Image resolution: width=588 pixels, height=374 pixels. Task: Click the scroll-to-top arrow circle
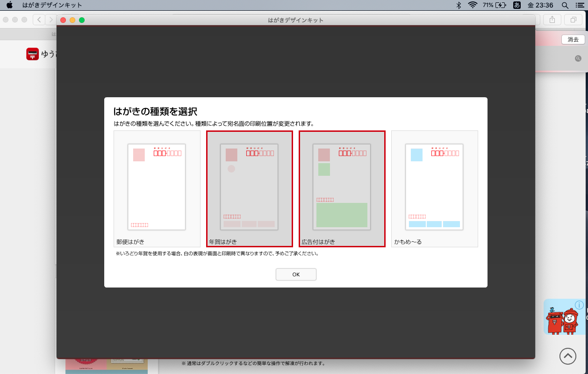pos(568,356)
